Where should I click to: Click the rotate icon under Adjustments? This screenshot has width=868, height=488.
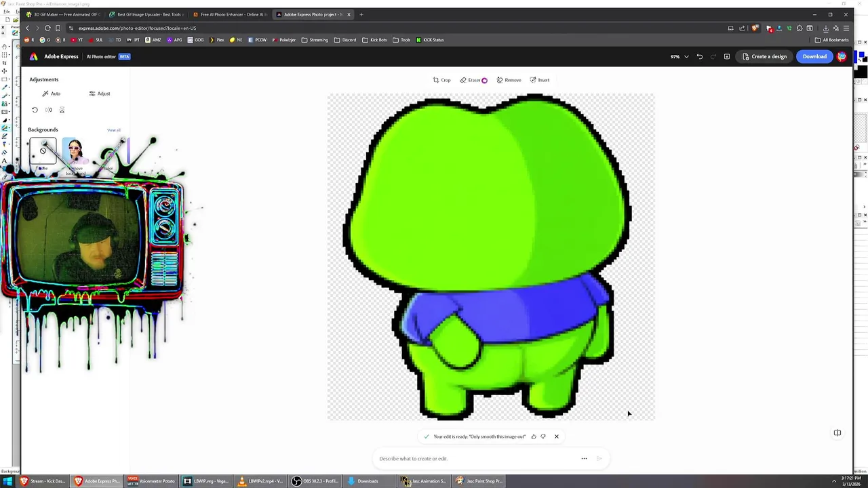click(x=35, y=110)
